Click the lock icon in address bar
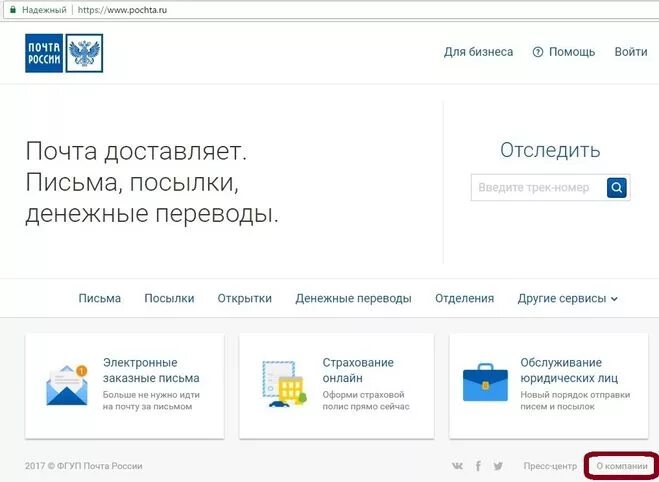 [x=13, y=10]
